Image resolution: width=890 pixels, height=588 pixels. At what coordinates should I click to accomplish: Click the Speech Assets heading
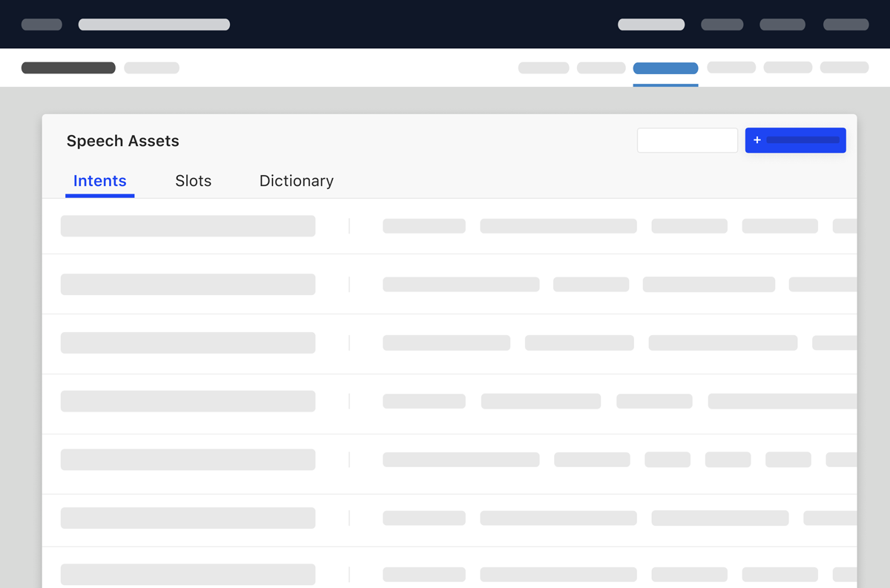coord(123,141)
